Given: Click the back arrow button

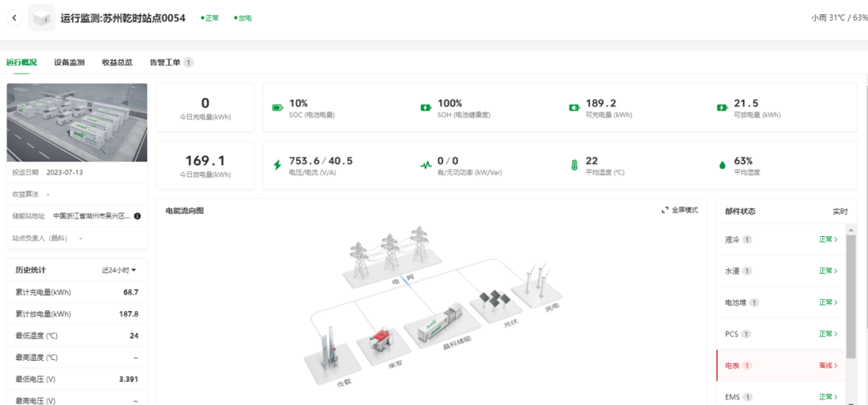Looking at the screenshot, I should pos(14,18).
